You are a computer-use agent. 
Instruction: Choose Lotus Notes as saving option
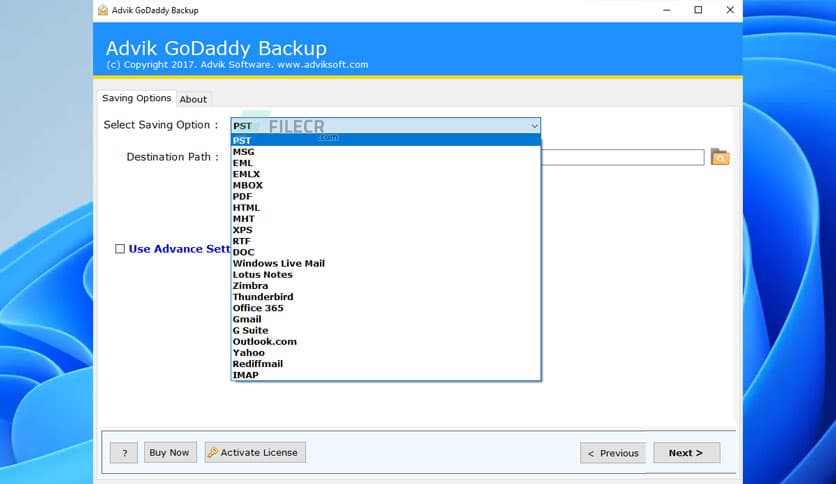click(x=386, y=275)
